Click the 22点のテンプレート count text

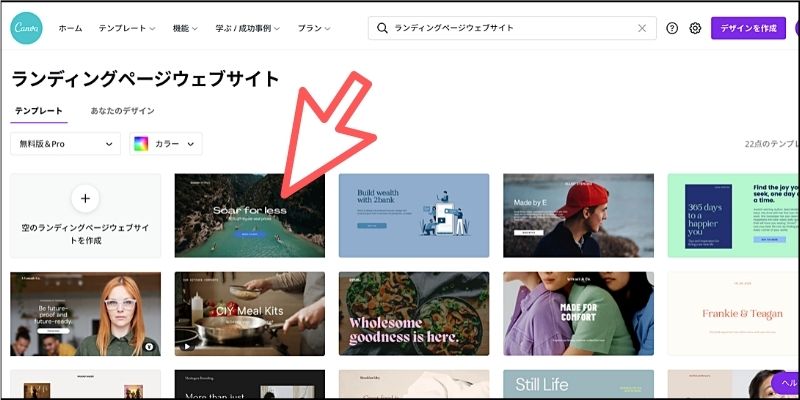(x=772, y=144)
